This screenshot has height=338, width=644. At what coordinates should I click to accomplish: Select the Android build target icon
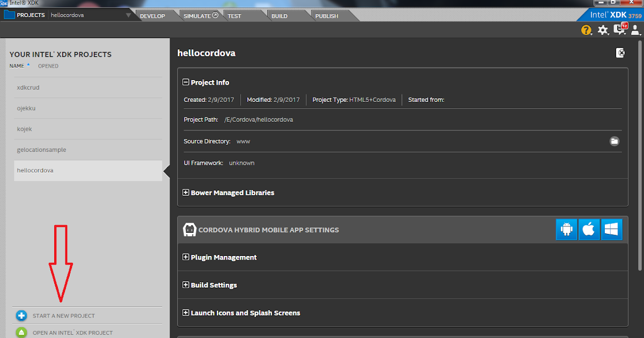click(567, 229)
